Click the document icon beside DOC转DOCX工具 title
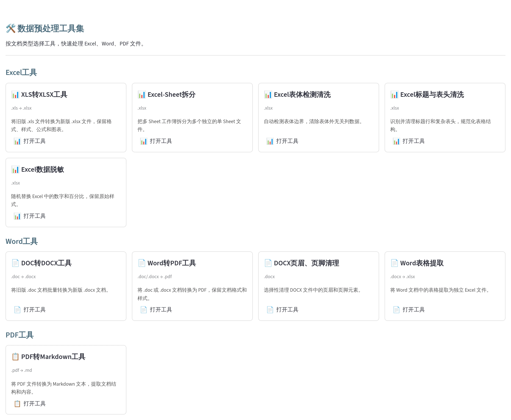Image resolution: width=511 pixels, height=420 pixels. (15, 263)
